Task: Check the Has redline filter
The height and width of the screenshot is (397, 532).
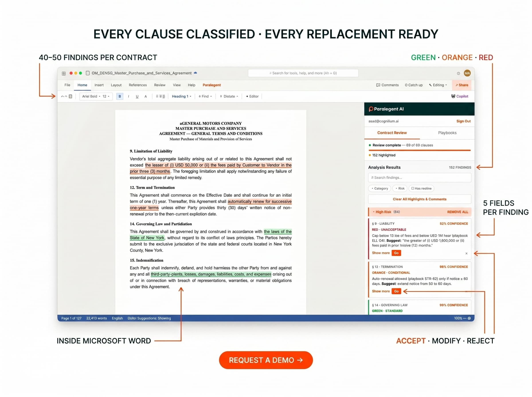Action: [421, 188]
